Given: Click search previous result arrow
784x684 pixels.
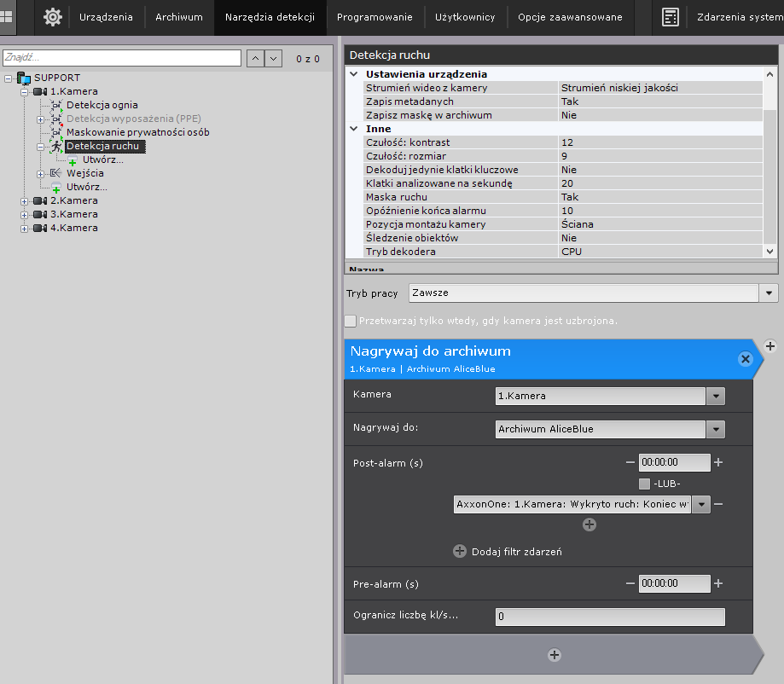Looking at the screenshot, I should pos(254,58).
